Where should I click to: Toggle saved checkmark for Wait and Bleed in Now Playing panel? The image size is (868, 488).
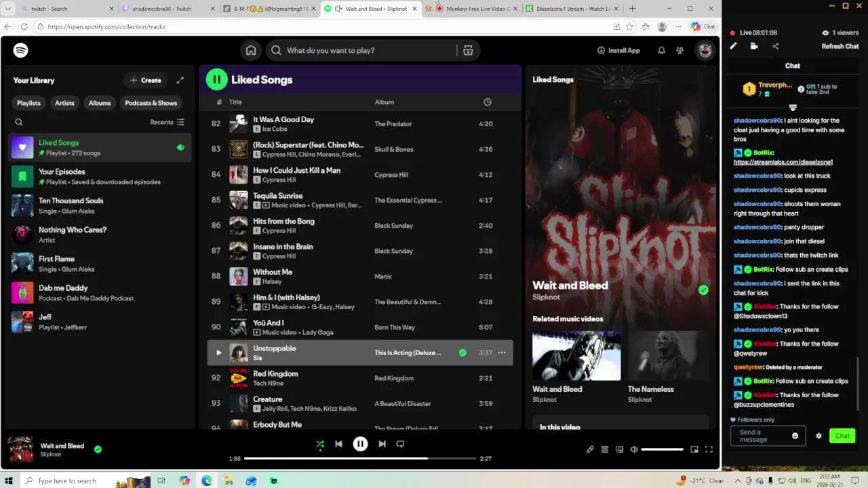pos(703,290)
